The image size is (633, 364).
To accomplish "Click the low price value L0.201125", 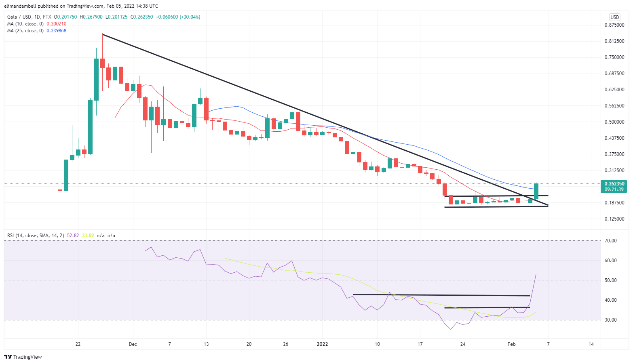I will tap(116, 17).
